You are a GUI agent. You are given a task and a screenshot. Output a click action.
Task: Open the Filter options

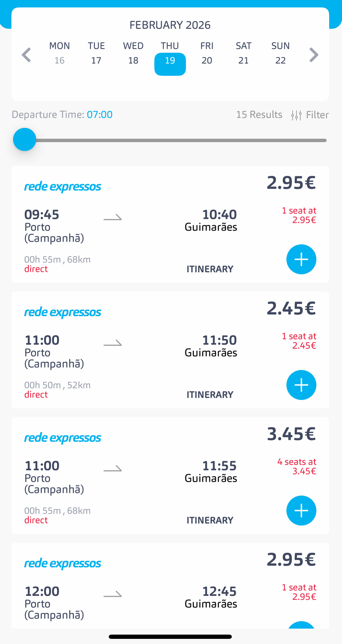pos(310,115)
